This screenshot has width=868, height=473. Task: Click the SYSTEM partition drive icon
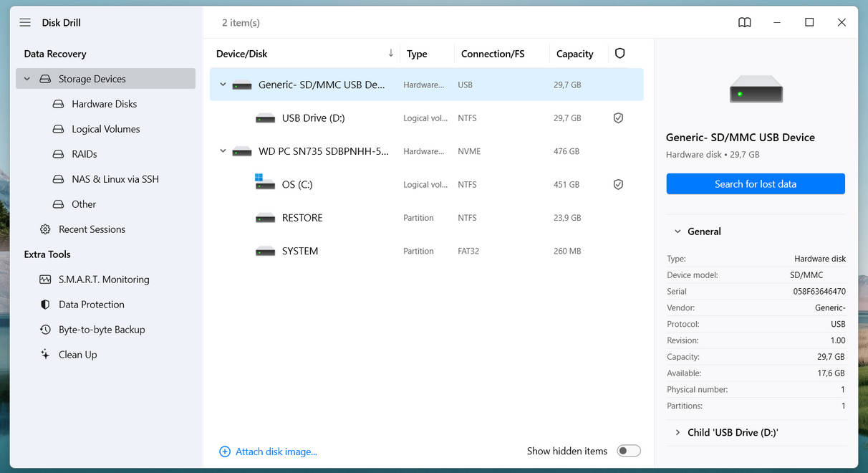point(266,252)
